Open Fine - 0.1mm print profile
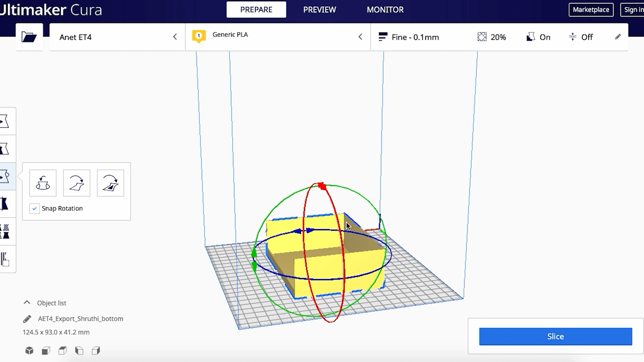644x362 pixels. coord(409,37)
